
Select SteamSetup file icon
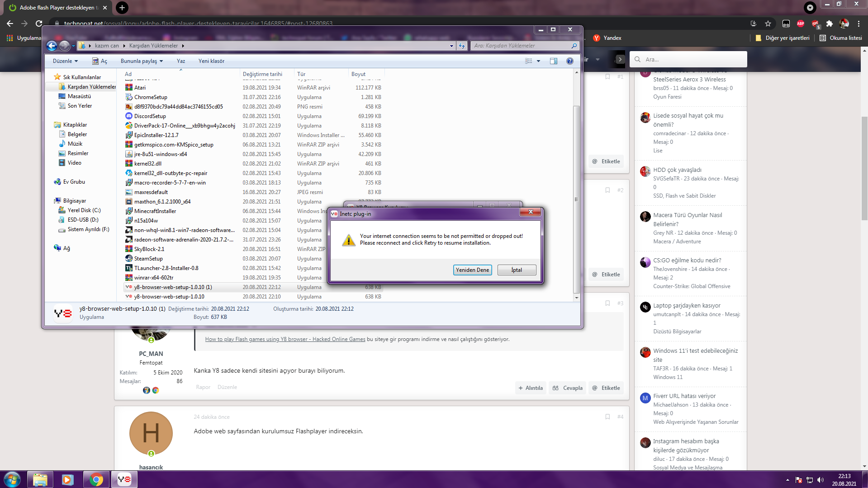tap(129, 259)
